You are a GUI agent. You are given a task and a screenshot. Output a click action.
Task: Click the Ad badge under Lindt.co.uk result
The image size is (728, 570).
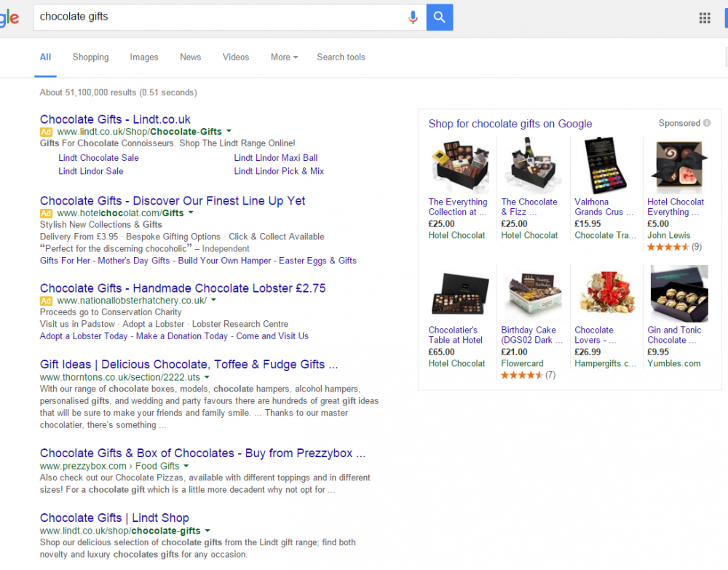click(x=46, y=132)
